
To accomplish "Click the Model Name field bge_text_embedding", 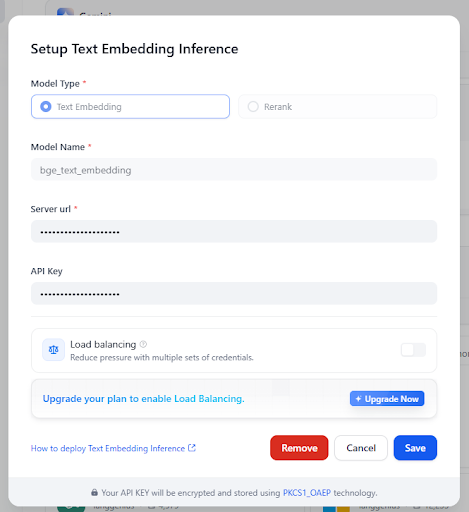I will (234, 170).
